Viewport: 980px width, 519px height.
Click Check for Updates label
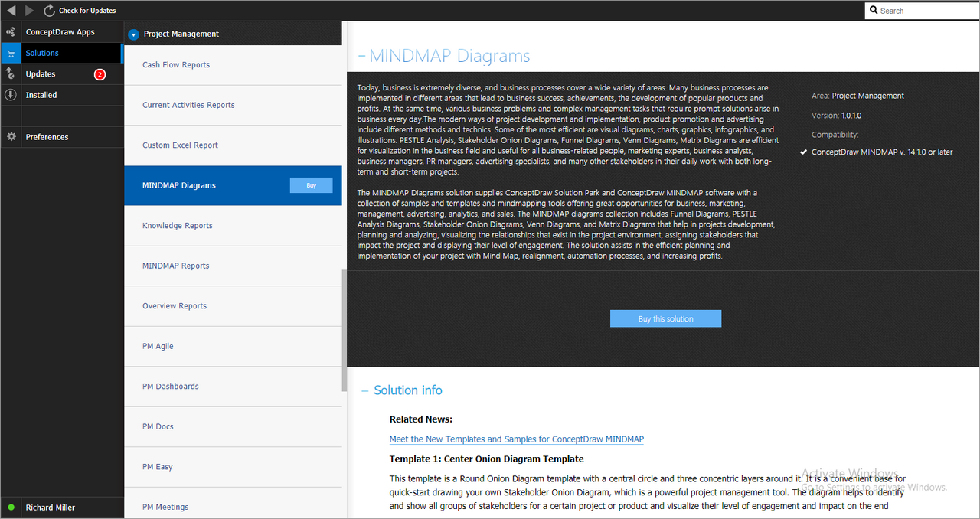click(x=87, y=11)
